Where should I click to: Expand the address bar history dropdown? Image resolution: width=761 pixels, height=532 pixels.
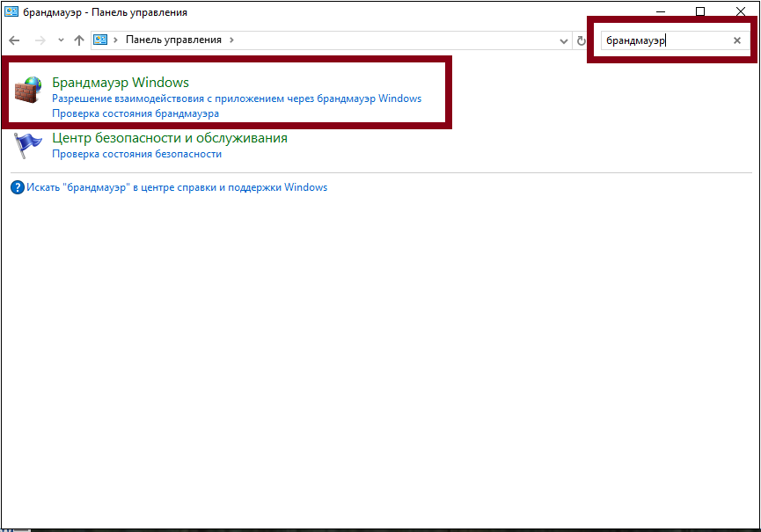click(x=564, y=40)
